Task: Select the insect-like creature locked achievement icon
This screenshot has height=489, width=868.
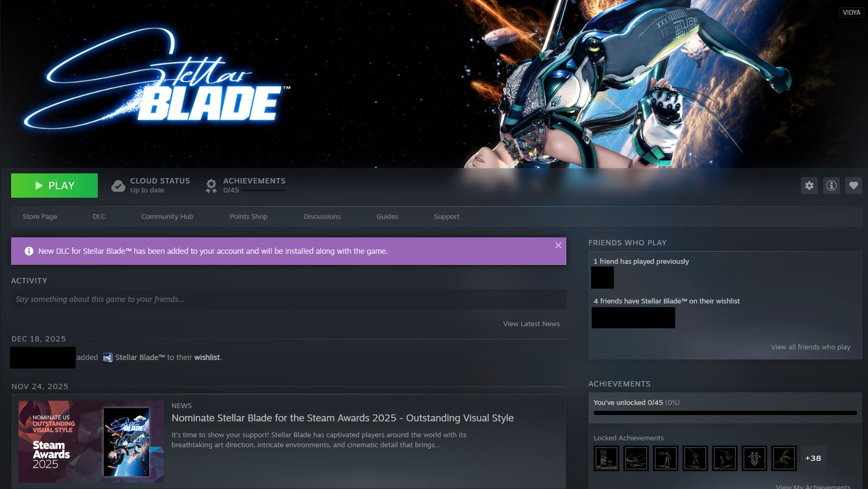Action: (x=754, y=458)
